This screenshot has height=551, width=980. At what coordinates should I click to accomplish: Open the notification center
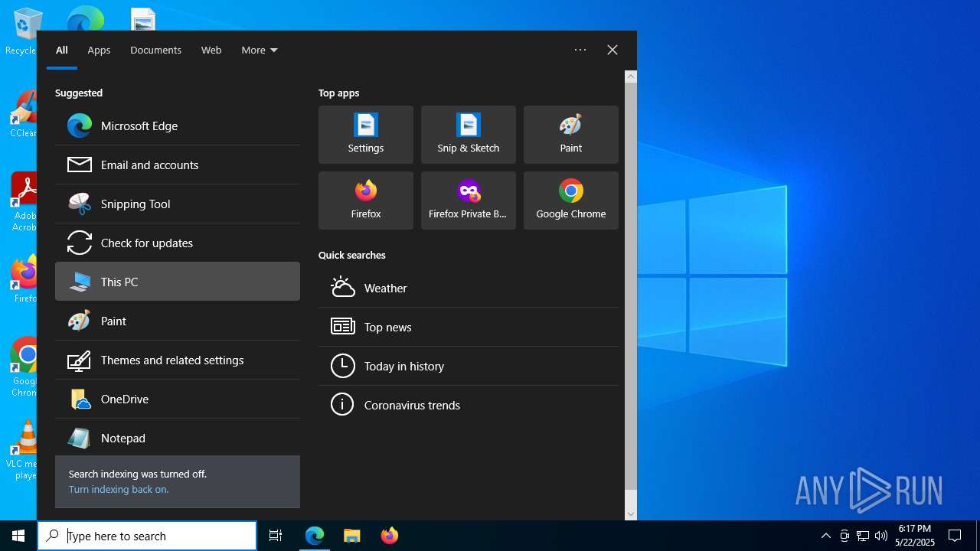tap(955, 536)
